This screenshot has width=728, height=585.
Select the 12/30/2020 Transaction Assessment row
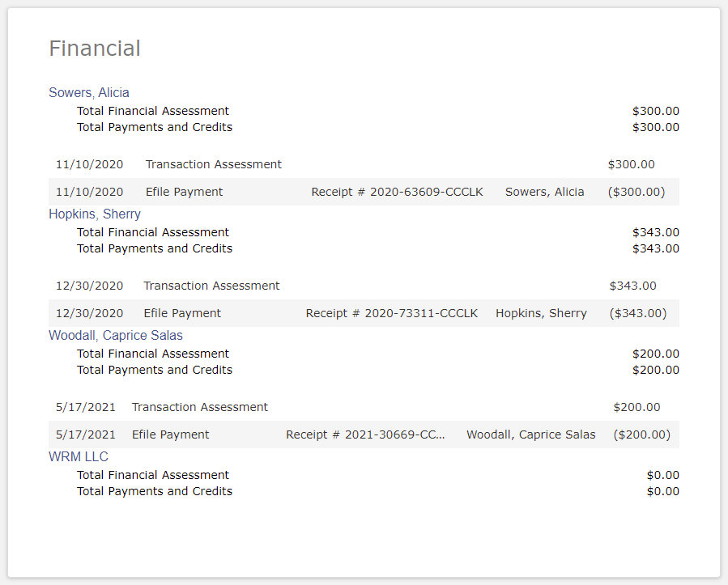[364, 286]
